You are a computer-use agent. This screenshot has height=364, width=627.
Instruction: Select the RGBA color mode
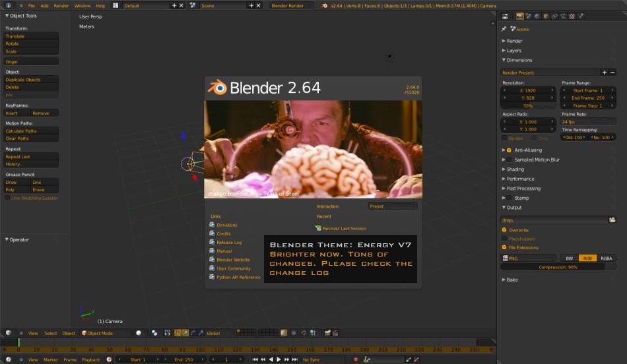coord(606,258)
